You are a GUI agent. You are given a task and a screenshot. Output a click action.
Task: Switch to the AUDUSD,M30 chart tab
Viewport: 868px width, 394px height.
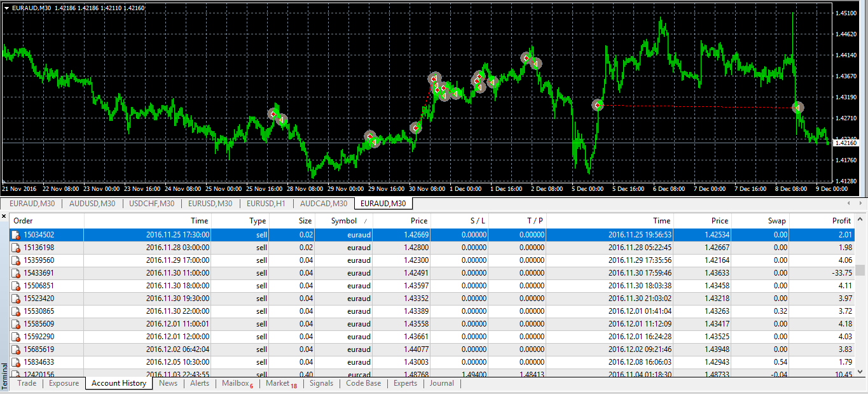coord(92,204)
